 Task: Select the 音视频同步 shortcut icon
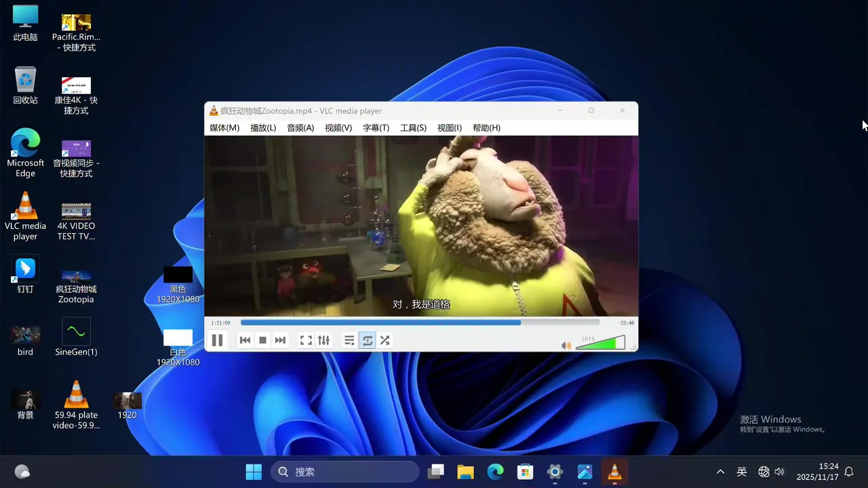(76, 159)
